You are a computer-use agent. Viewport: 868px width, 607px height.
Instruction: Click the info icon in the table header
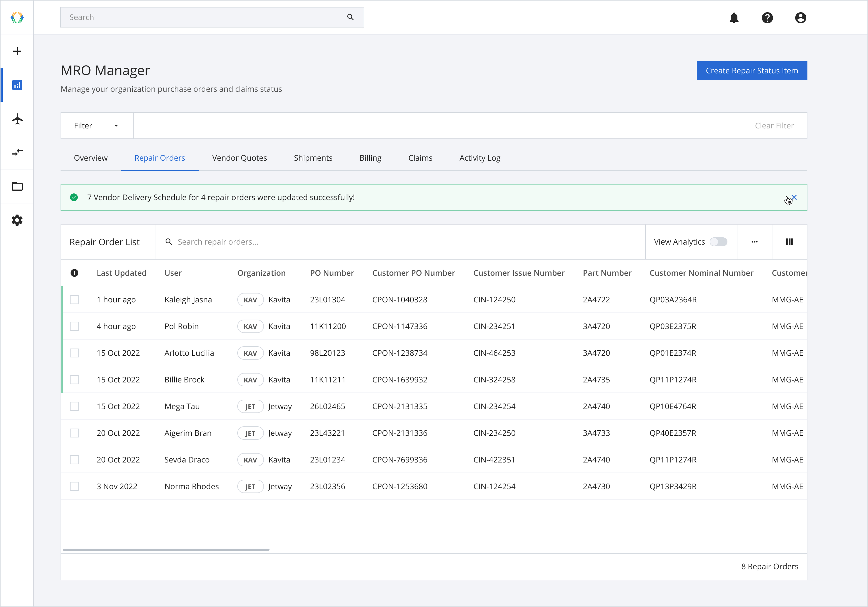point(74,273)
